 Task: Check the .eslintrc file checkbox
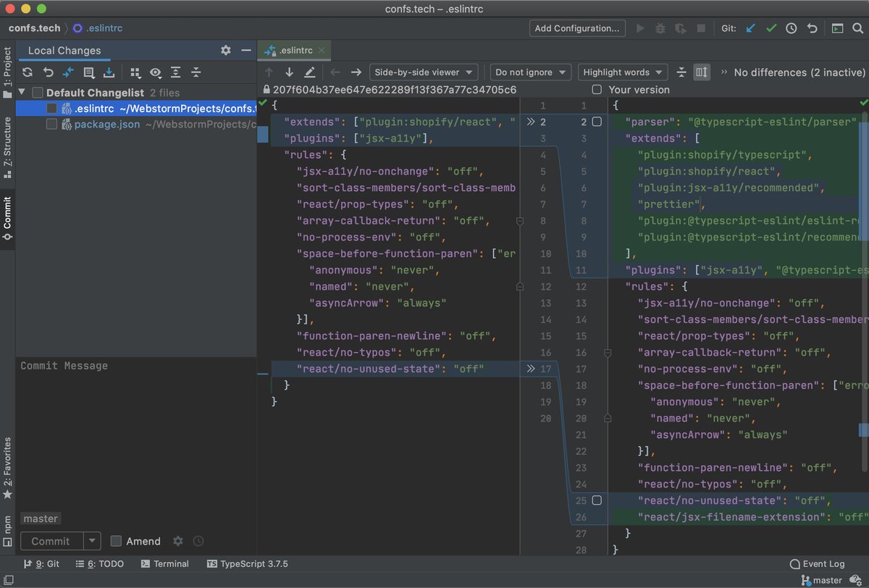51,108
